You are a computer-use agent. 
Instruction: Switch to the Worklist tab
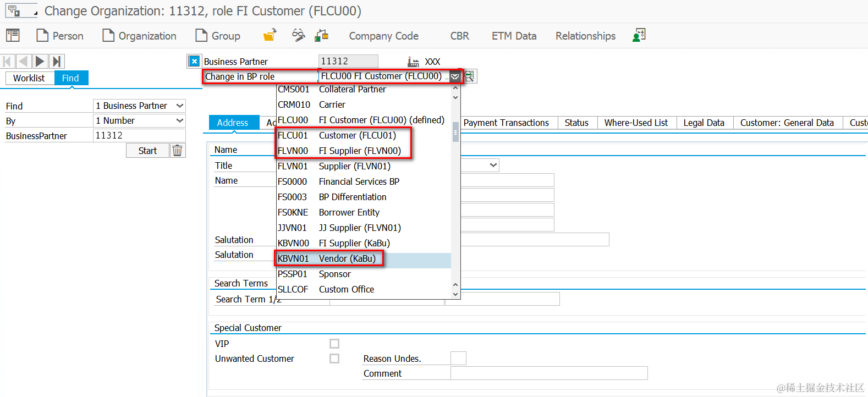click(29, 78)
